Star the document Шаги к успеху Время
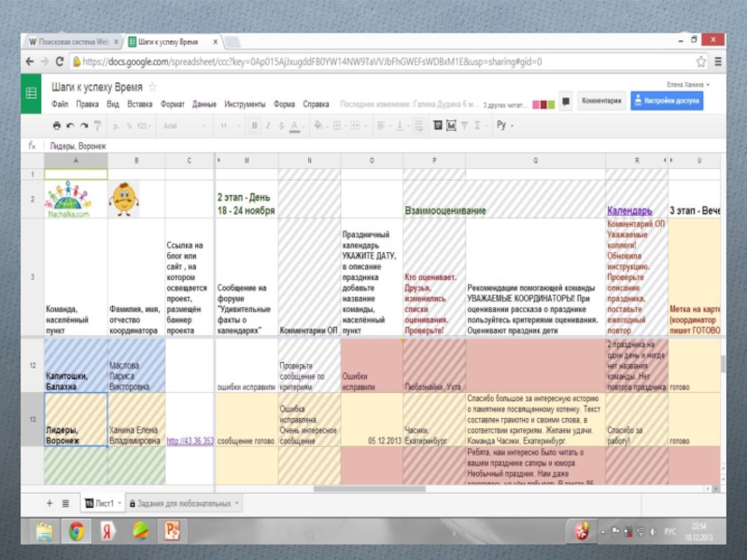This screenshot has height=560, width=747. tap(153, 86)
